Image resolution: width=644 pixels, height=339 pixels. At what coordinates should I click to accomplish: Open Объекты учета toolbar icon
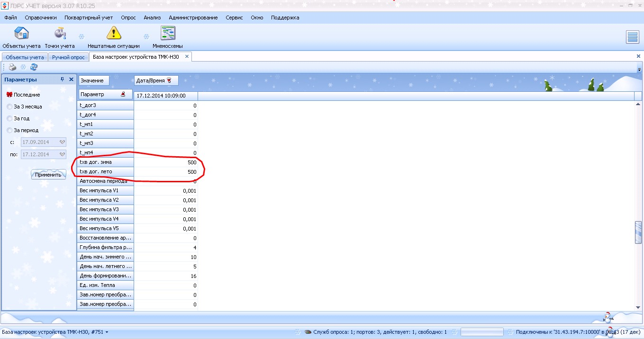pos(21,33)
